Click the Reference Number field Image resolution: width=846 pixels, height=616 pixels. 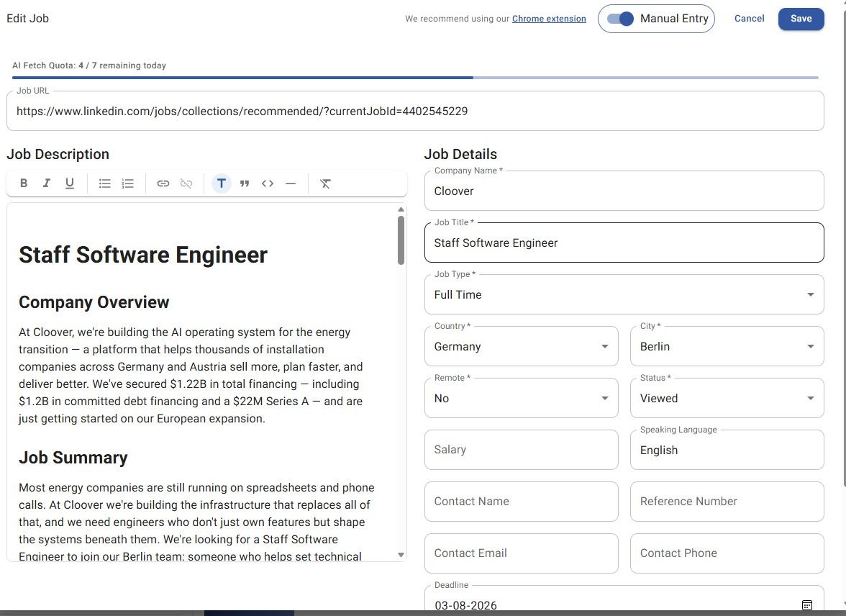click(727, 502)
